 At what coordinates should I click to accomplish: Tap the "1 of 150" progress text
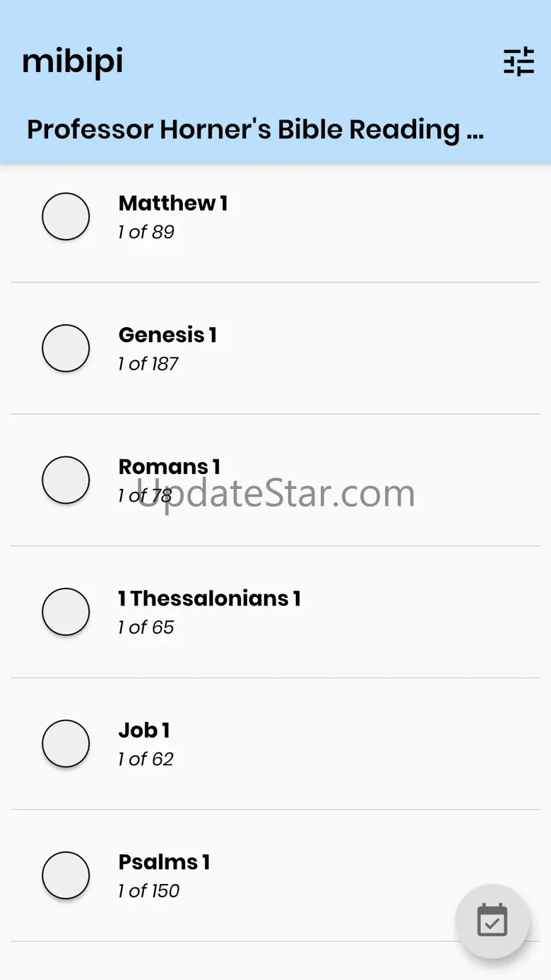[x=149, y=891]
